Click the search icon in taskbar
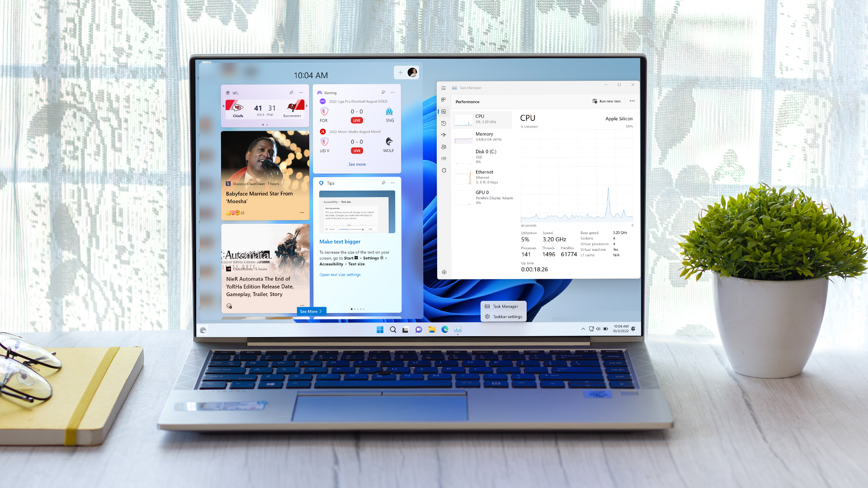The image size is (868, 488). 392,329
